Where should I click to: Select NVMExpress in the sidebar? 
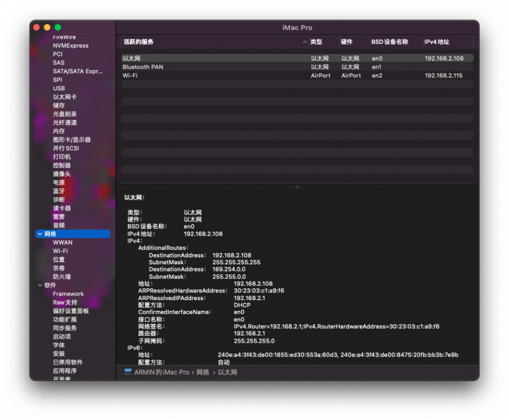coord(71,45)
